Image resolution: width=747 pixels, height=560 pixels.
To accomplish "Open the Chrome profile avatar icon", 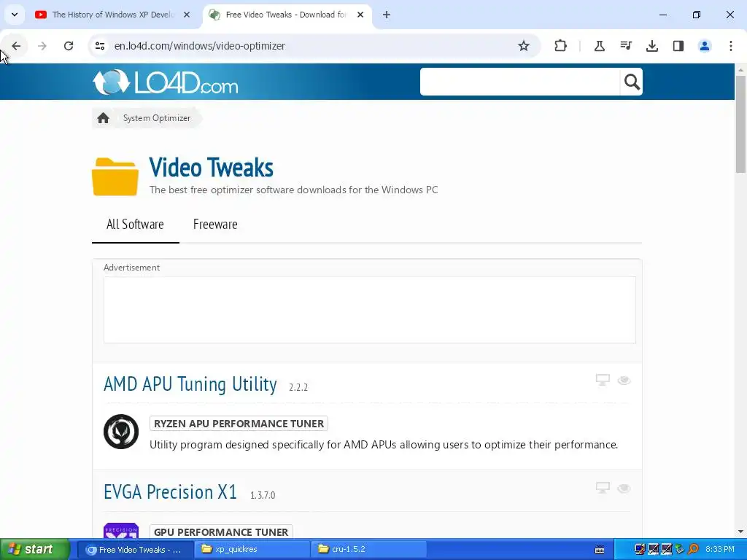I will (x=704, y=46).
